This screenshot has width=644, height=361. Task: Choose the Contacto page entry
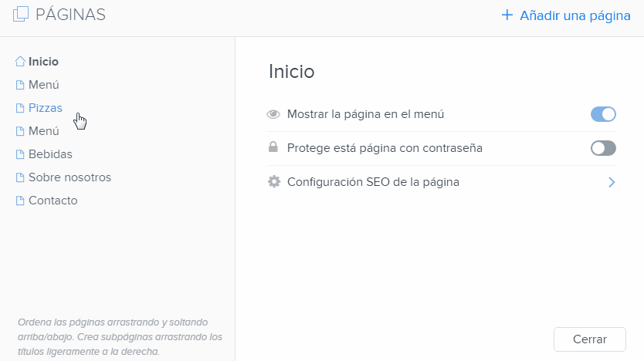pos(53,201)
